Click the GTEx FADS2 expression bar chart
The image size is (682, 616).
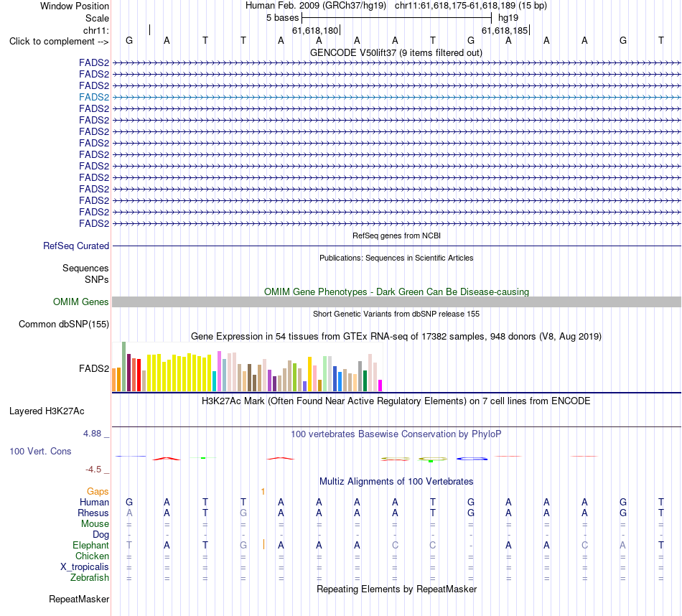(247, 367)
